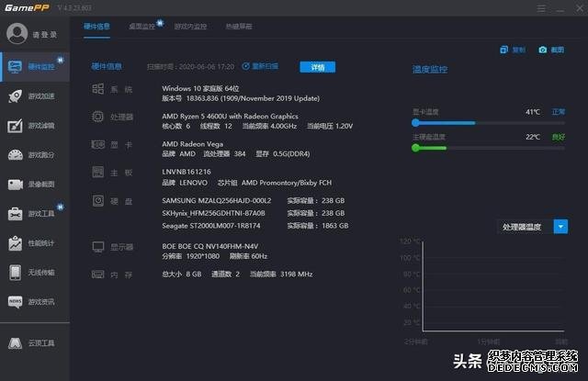Switch to 桌面监控 tab
Viewport: 588px width, 381px height.
tap(141, 27)
